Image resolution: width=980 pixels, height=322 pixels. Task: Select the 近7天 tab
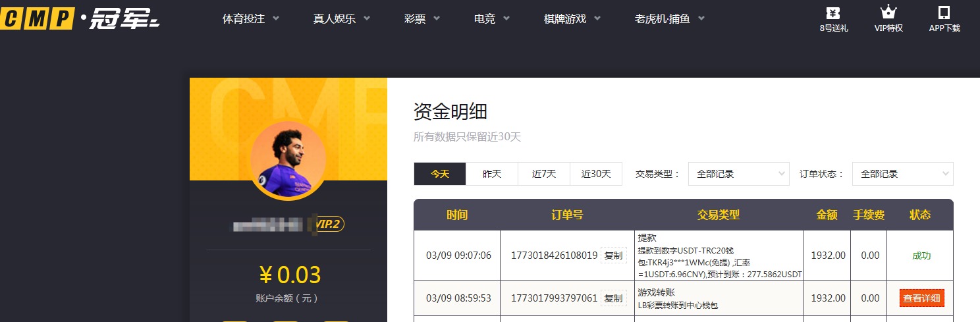(544, 174)
